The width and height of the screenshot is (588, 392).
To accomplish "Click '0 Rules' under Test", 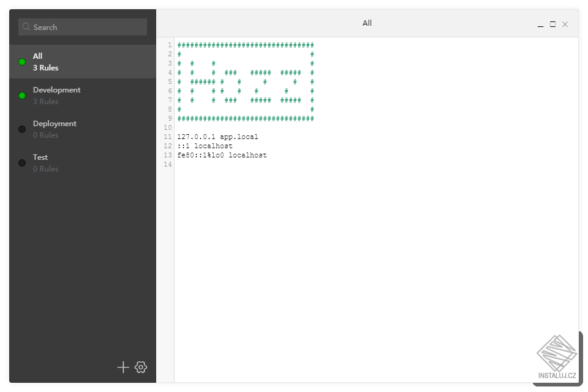I will 46,169.
